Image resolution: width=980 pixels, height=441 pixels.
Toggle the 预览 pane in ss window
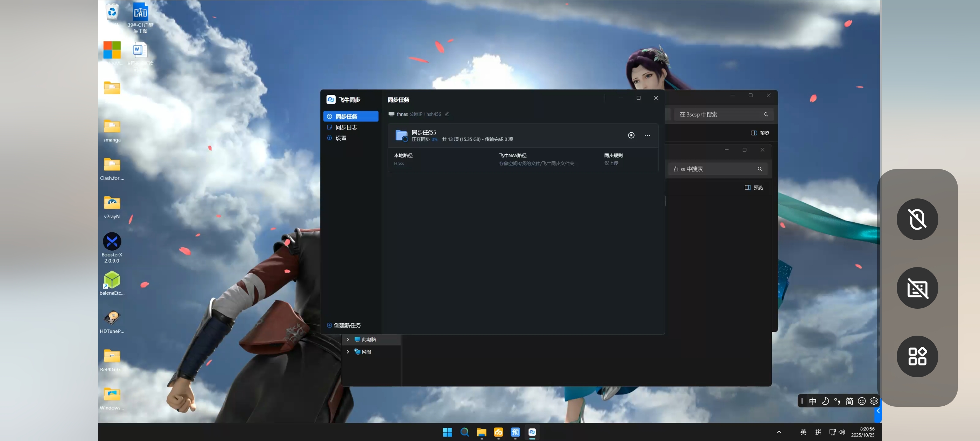[754, 187]
